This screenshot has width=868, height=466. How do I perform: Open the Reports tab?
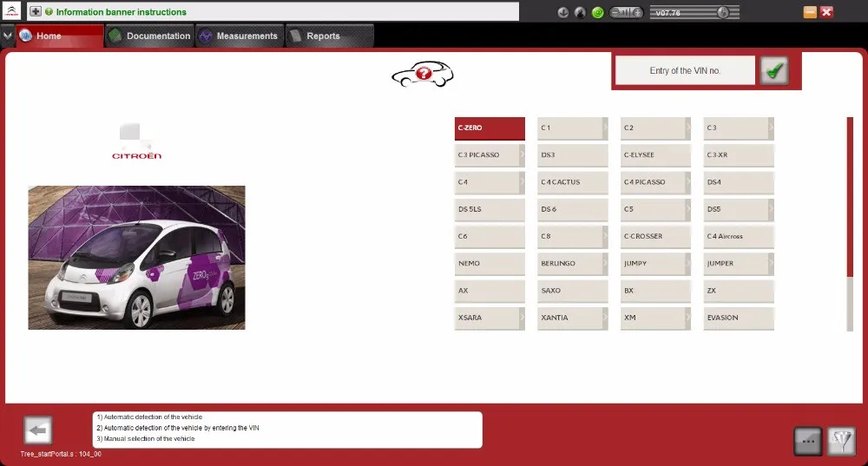(x=329, y=36)
